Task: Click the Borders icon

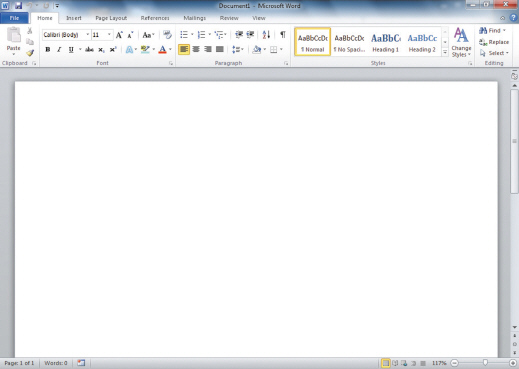Action: point(273,50)
